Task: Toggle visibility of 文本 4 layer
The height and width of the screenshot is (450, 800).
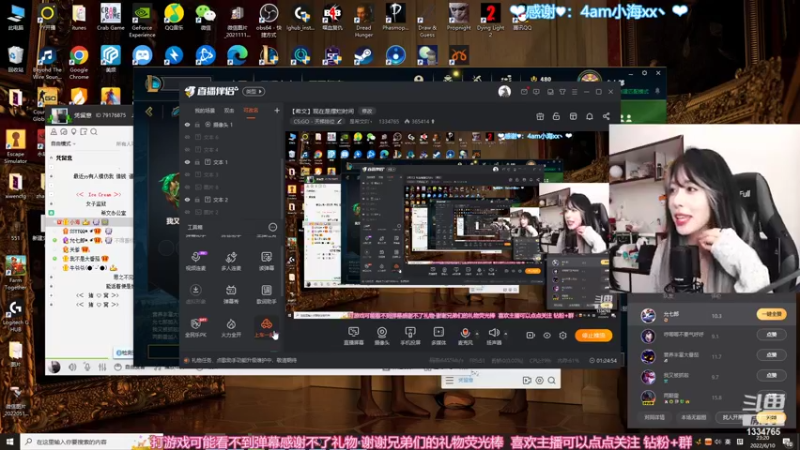Action: [x=187, y=149]
